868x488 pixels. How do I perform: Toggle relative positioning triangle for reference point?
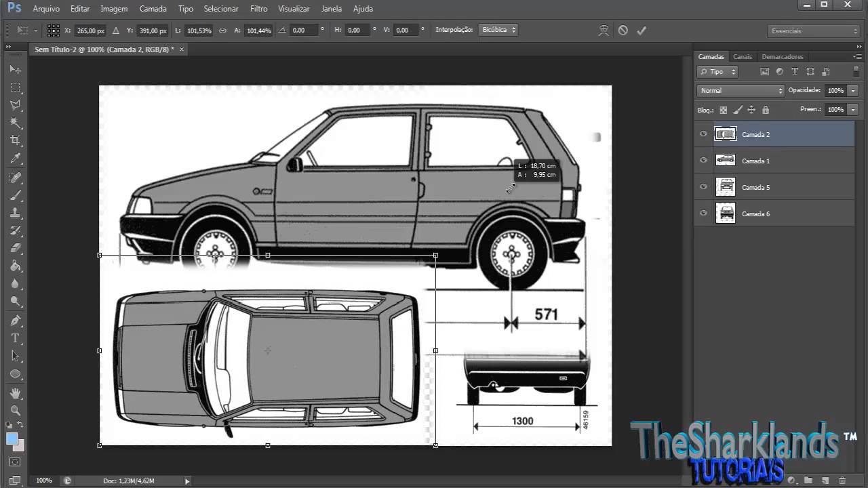(115, 30)
